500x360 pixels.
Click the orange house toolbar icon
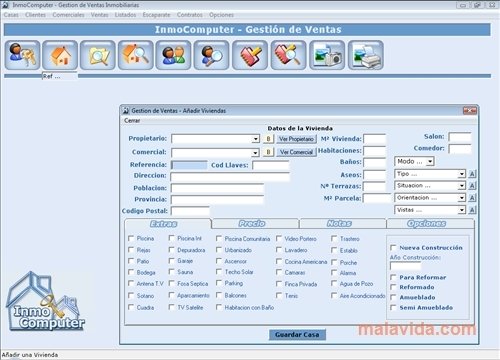pyautogui.click(x=60, y=55)
